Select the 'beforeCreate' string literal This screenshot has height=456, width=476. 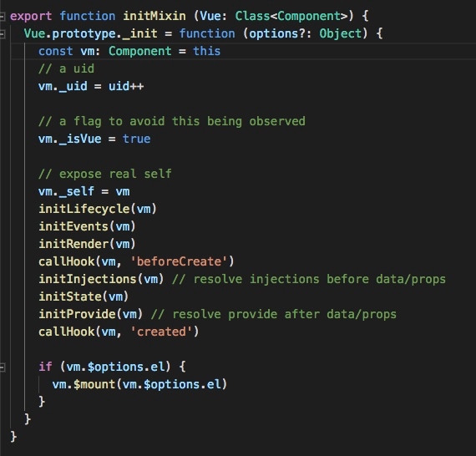179,261
